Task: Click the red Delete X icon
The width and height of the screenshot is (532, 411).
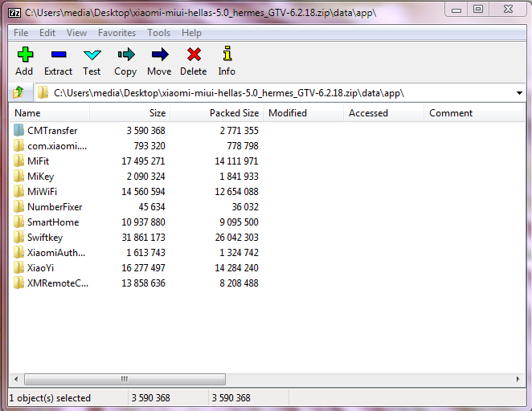Action: tap(194, 55)
